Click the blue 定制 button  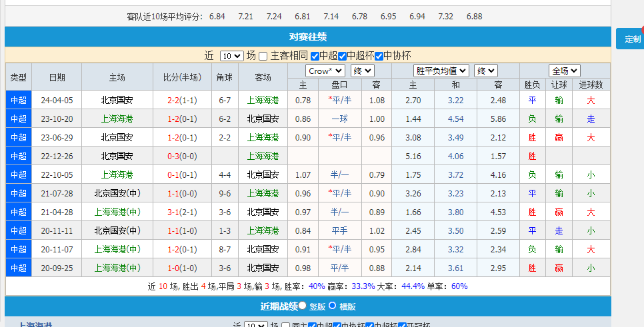[x=630, y=39]
